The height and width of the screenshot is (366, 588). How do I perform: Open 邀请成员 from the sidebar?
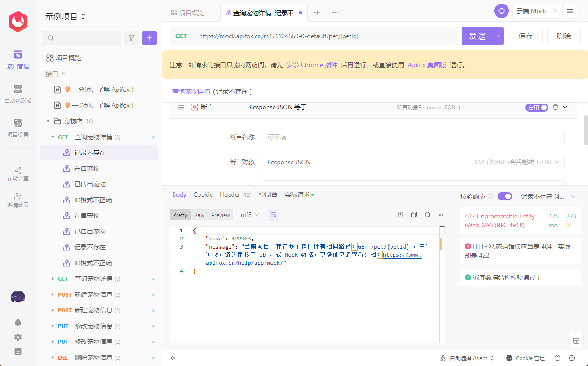point(18,199)
